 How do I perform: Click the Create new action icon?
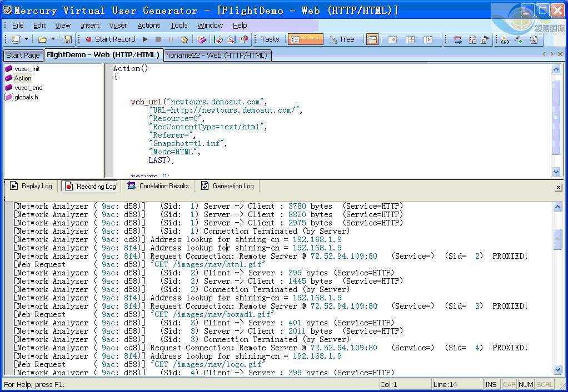(202, 39)
